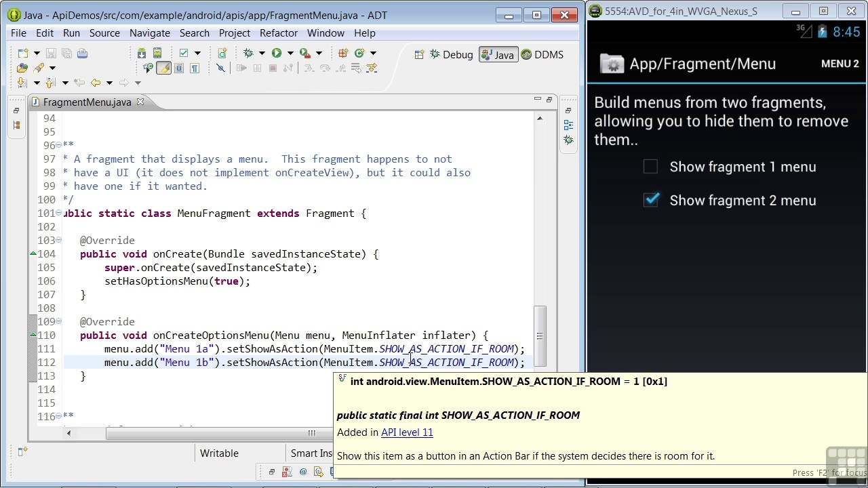Open the Refactor menu
This screenshot has height=488, width=868.
[279, 33]
